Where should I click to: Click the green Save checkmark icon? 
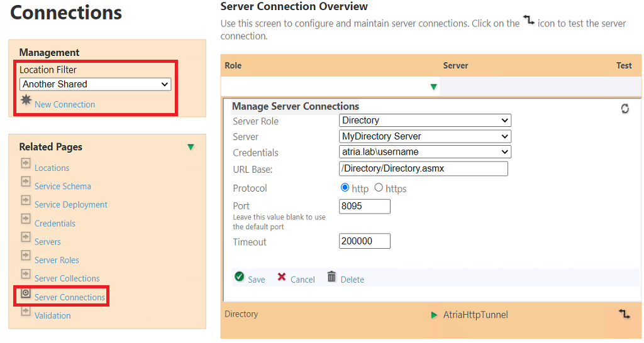pyautogui.click(x=239, y=277)
